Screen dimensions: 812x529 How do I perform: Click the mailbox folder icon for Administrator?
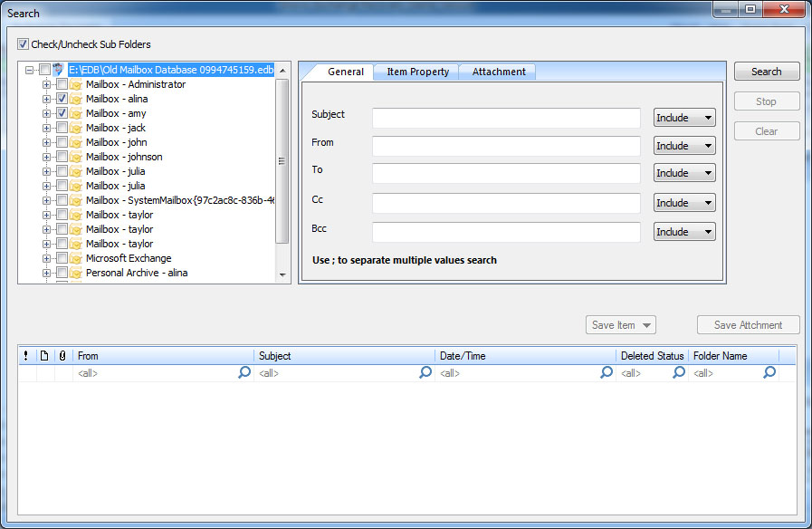tap(76, 84)
